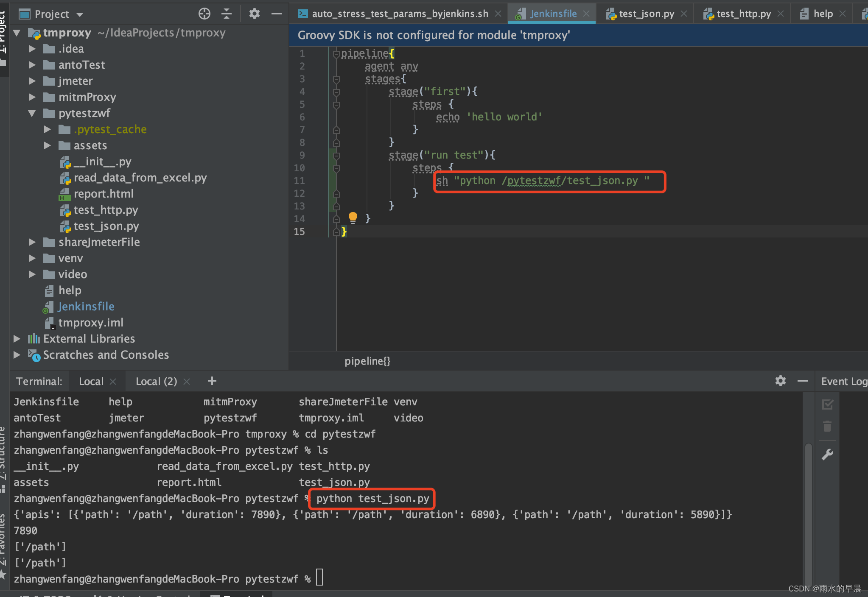Open the Event Log tab
Viewport: 868px width, 597px height.
point(844,381)
